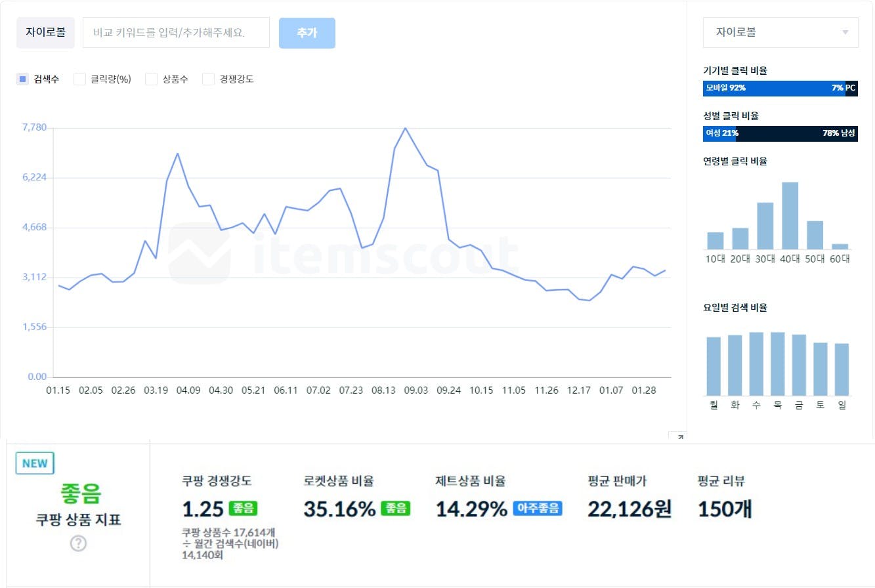Click the 7% PC bar segment
Screen dimensions: 875x588
pos(851,88)
